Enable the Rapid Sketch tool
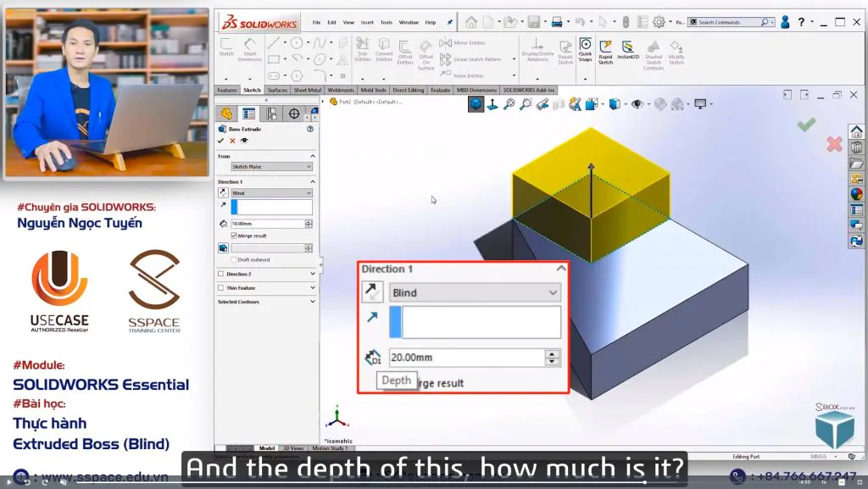The image size is (868, 489). [605, 52]
